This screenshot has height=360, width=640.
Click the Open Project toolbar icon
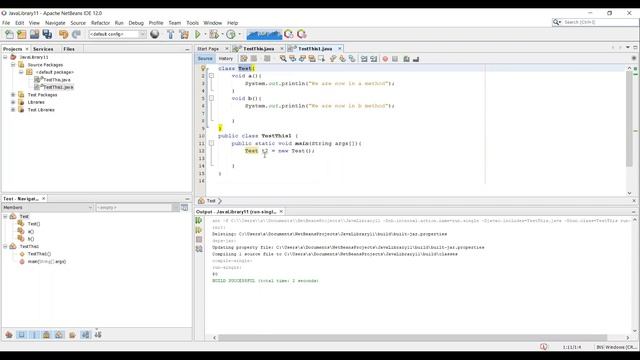pyautogui.click(x=34, y=35)
